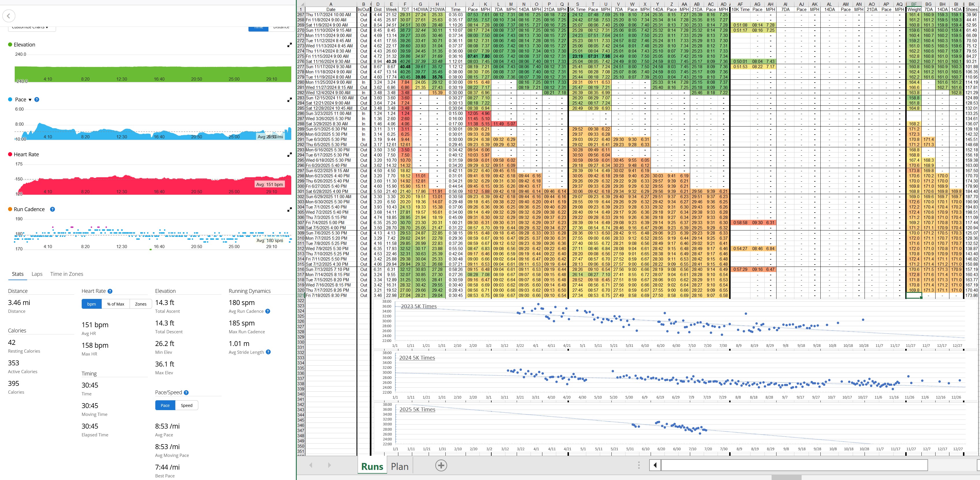This screenshot has width=980, height=480.
Task: Expand the Pace chart to fullscreen
Action: [290, 100]
